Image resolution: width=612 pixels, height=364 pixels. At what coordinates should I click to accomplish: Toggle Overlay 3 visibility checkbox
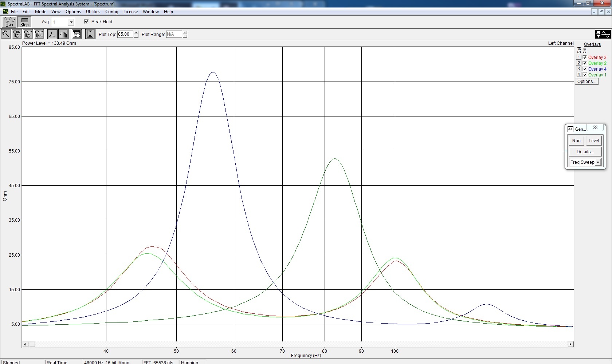click(x=585, y=58)
